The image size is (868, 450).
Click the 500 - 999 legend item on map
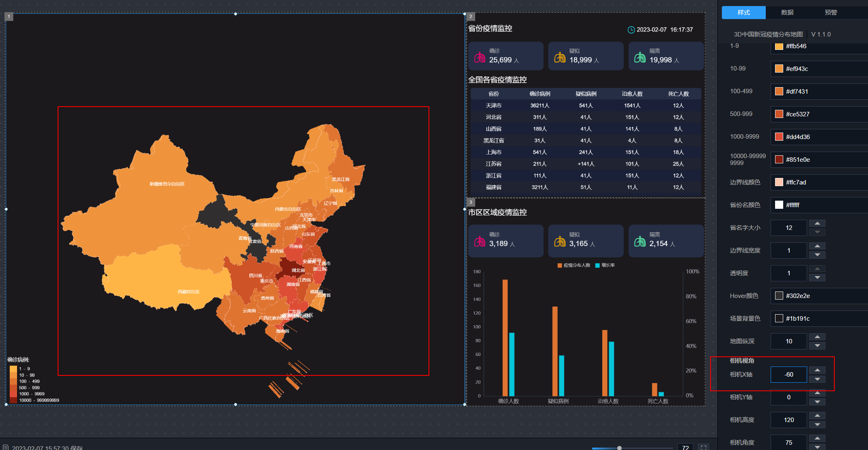pos(25,388)
